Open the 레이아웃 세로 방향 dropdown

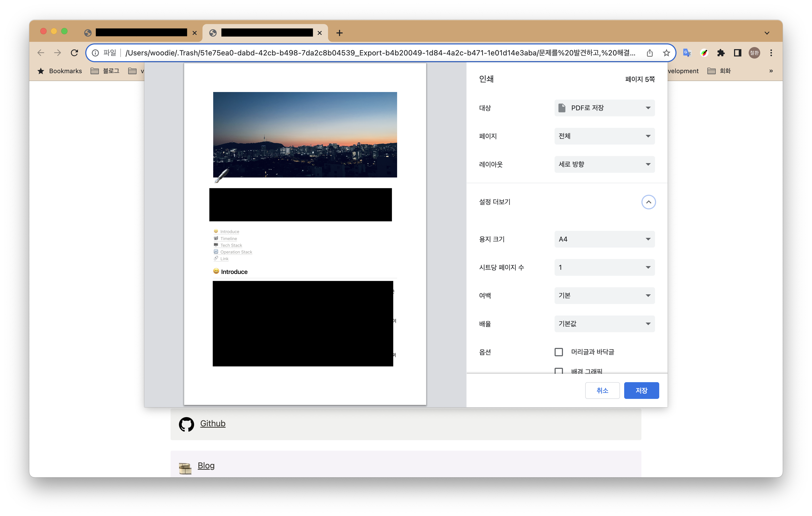[604, 164]
